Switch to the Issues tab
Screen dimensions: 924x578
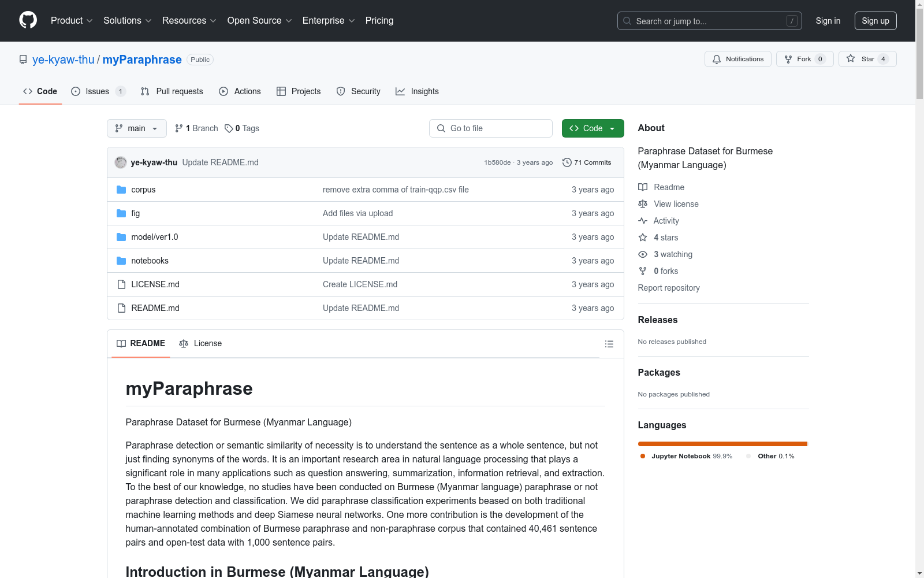[98, 91]
